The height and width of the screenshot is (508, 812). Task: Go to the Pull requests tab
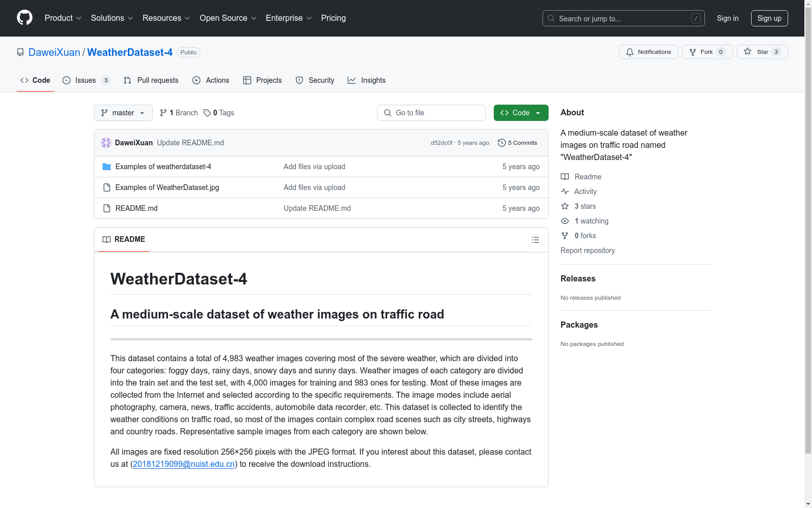pos(151,80)
